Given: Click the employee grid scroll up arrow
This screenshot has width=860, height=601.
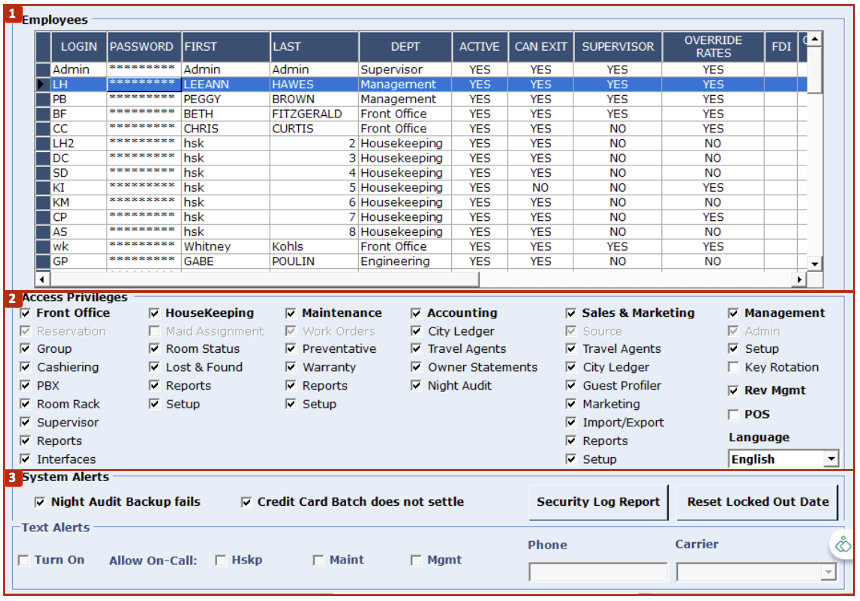Looking at the screenshot, I should pos(815,39).
